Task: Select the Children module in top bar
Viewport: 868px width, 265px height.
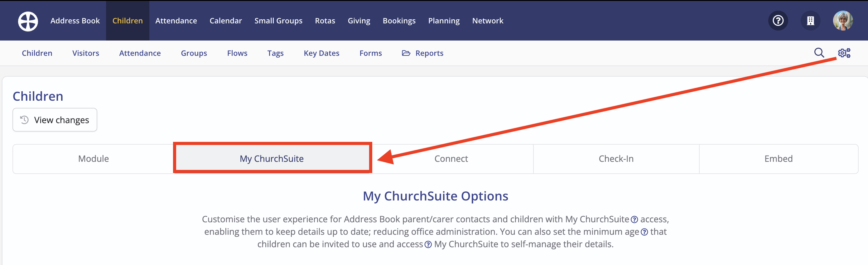Action: pos(128,21)
